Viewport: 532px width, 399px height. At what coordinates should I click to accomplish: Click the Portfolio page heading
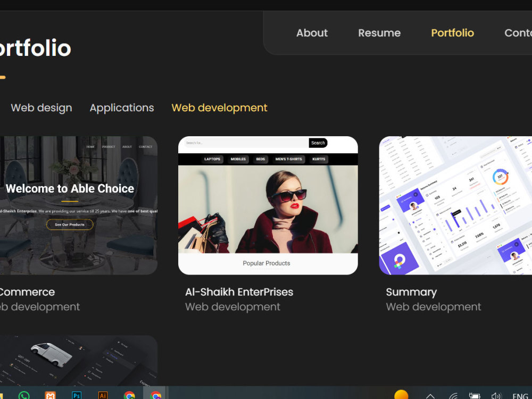tap(35, 48)
